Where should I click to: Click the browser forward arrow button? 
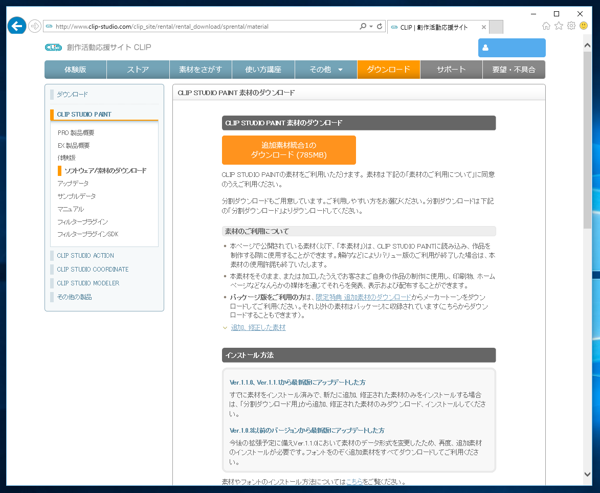click(35, 26)
